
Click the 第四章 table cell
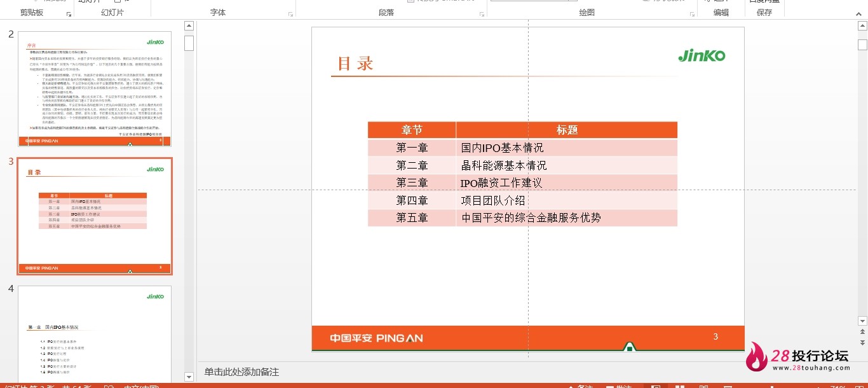coord(412,200)
